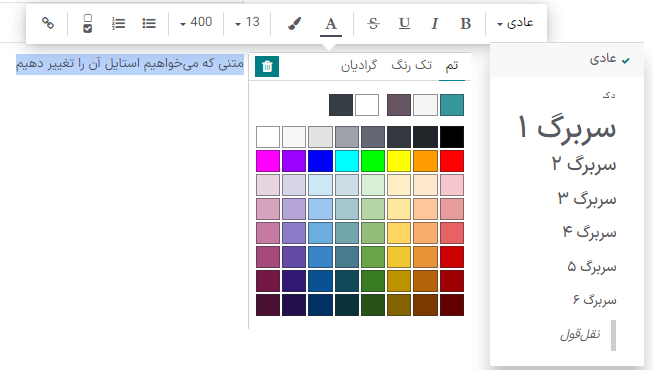Open the font weight 400 dropdown
Screen dimensions: 653x370
196,22
